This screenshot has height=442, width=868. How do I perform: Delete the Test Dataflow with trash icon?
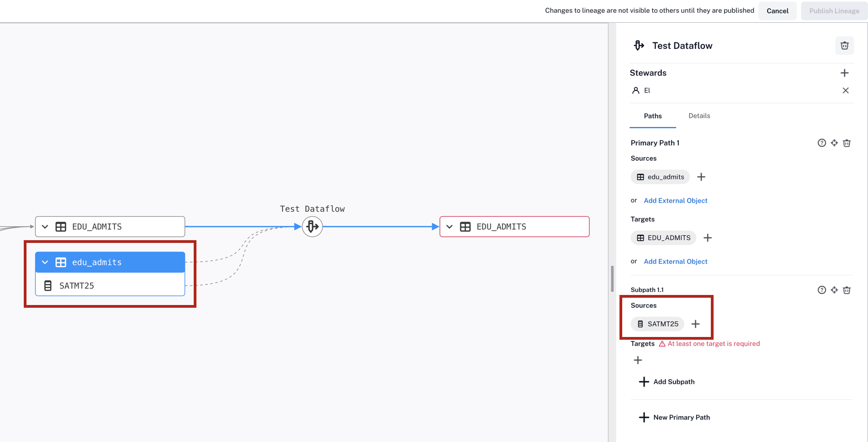(x=844, y=46)
